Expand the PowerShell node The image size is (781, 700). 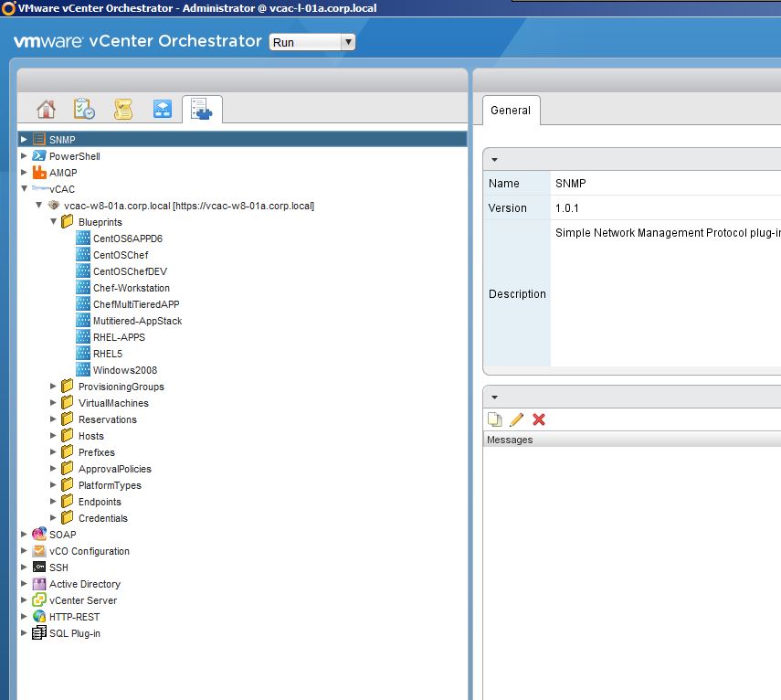(24, 156)
